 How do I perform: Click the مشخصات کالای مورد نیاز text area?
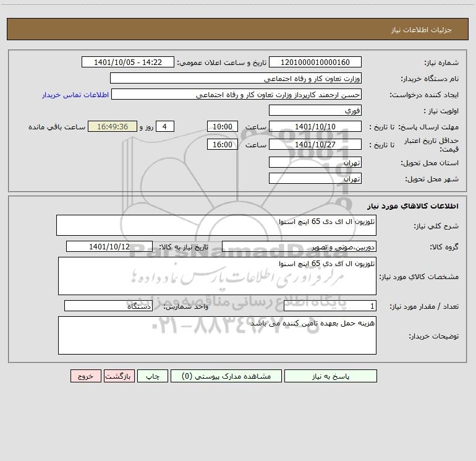pyautogui.click(x=217, y=276)
